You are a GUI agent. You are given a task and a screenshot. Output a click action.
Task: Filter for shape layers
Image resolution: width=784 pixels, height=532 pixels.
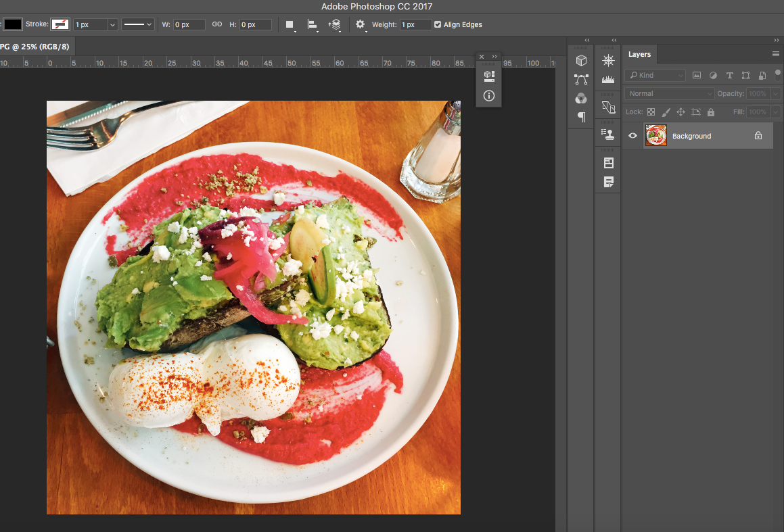point(745,76)
